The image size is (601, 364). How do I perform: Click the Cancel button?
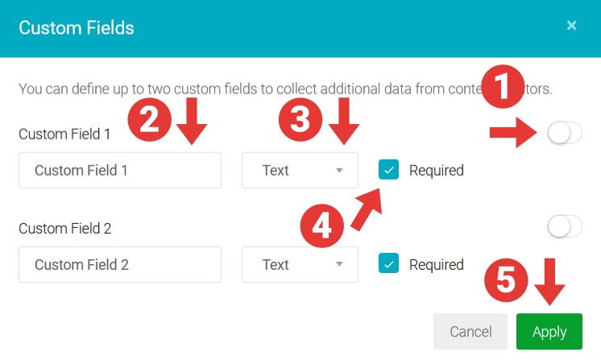coord(470,332)
